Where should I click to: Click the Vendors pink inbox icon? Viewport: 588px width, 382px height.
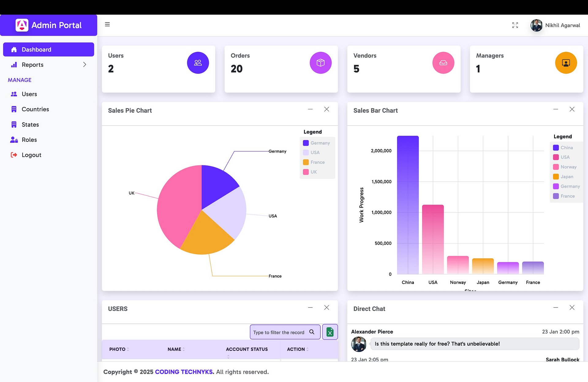point(443,63)
